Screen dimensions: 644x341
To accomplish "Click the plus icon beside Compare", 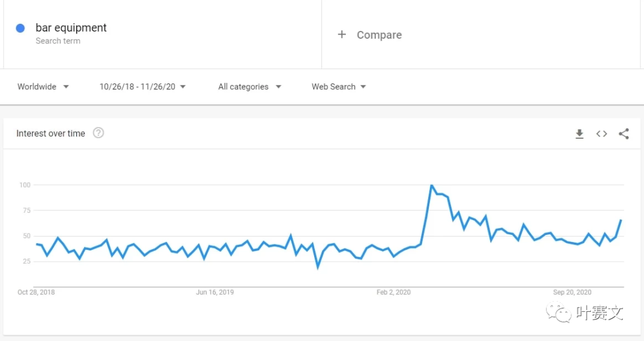I will 342,35.
